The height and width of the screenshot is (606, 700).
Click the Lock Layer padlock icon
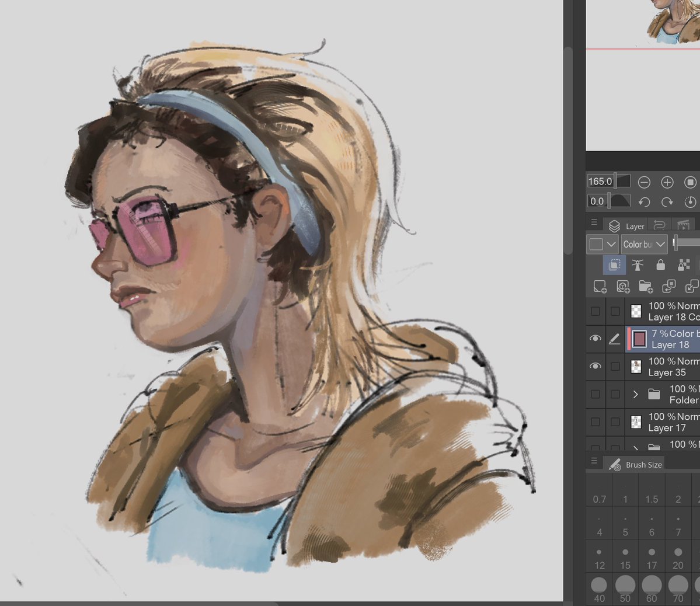661,265
